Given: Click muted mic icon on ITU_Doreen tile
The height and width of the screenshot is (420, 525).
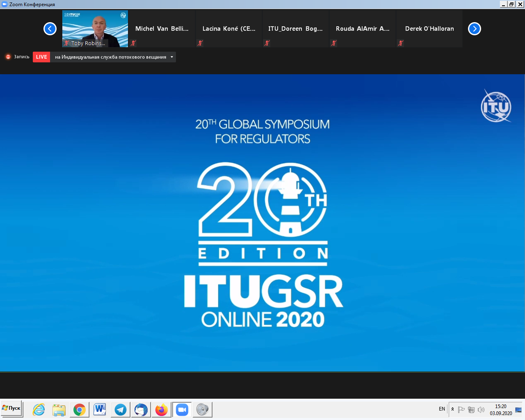Looking at the screenshot, I should [x=267, y=43].
